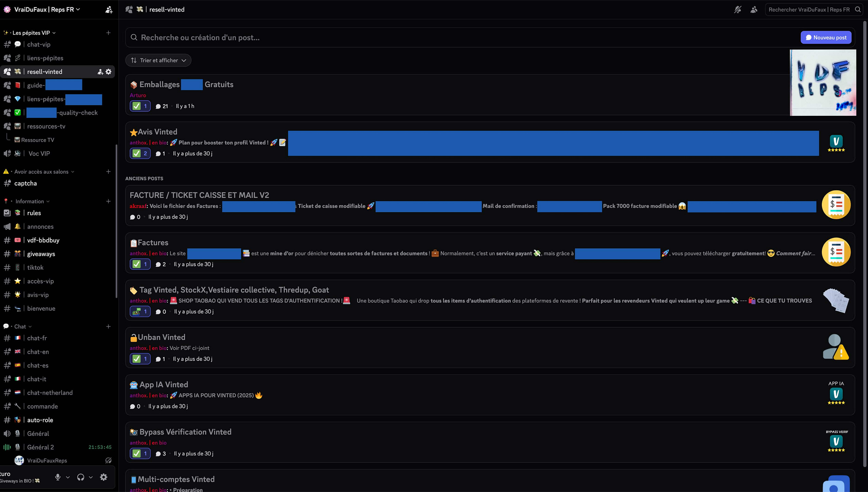Open the Trier et afficher dropdown

click(x=158, y=60)
